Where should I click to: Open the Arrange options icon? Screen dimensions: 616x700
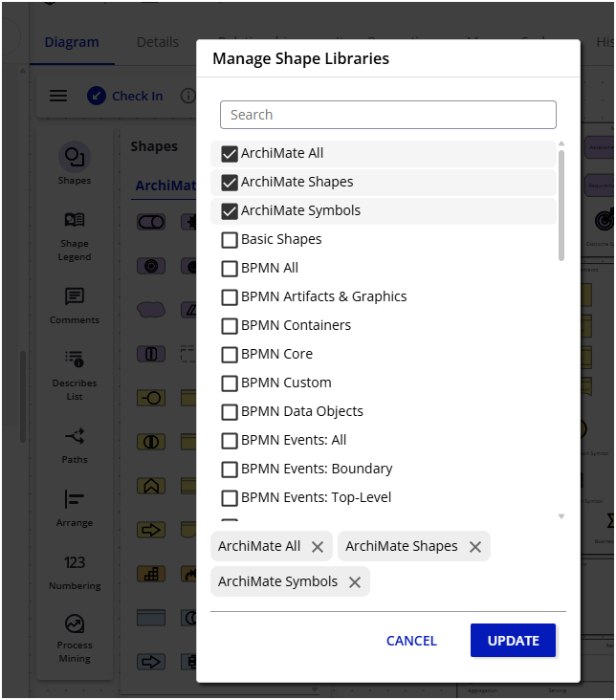coord(75,500)
